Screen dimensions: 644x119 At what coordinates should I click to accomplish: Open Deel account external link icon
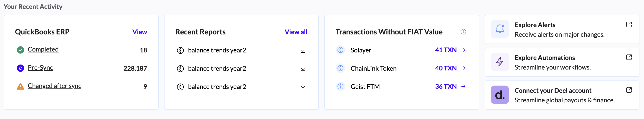point(629,90)
